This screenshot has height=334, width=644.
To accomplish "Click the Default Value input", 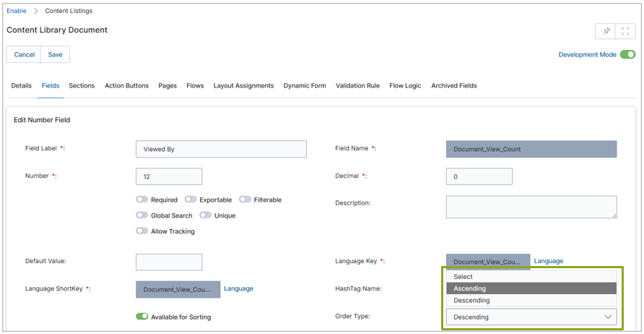I will [x=169, y=262].
